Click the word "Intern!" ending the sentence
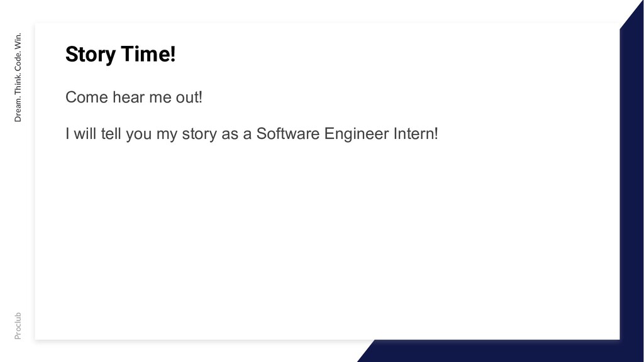This screenshot has width=644, height=362. coord(416,134)
